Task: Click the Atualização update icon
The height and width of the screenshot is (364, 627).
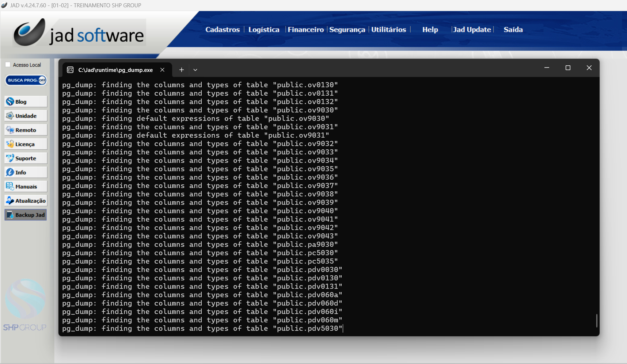Action: point(10,201)
